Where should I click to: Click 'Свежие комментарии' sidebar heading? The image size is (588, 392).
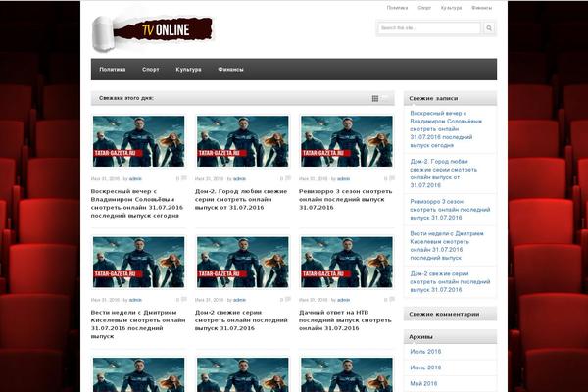(x=444, y=314)
